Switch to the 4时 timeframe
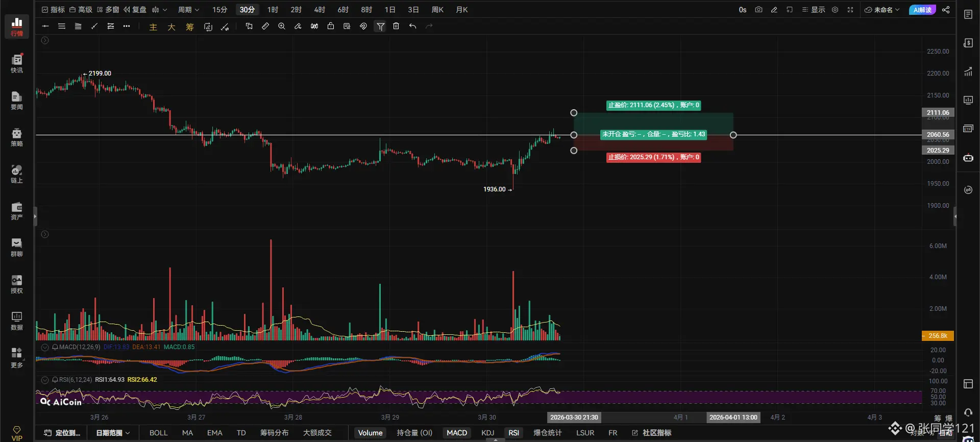The height and width of the screenshot is (442, 980). click(x=320, y=10)
